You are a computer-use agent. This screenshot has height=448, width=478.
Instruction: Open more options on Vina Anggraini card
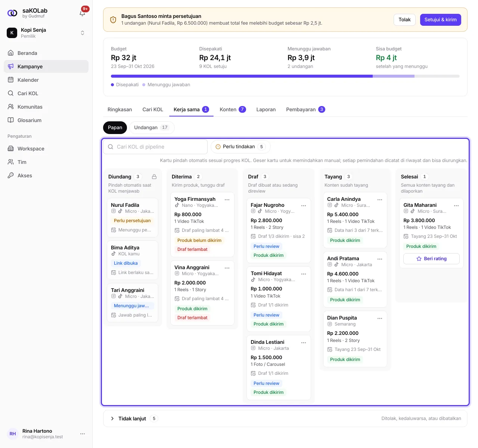pyautogui.click(x=227, y=268)
